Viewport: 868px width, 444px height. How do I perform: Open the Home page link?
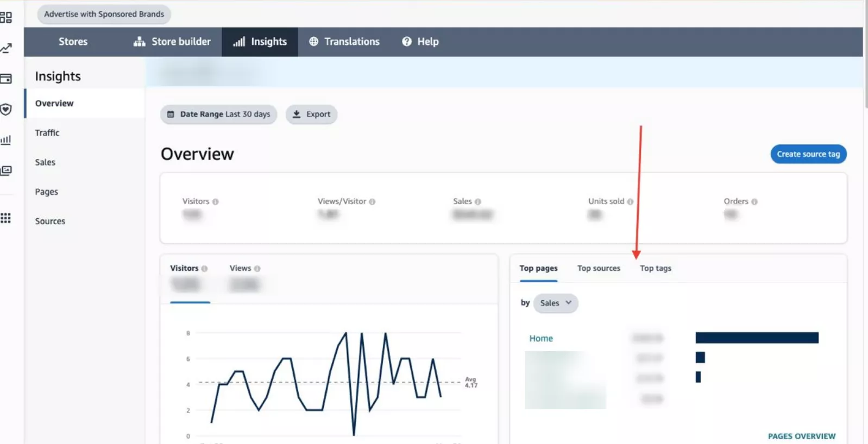click(541, 338)
